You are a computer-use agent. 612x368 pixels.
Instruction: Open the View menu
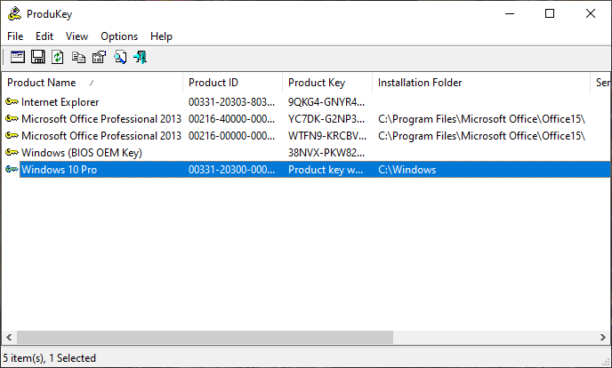tap(76, 36)
